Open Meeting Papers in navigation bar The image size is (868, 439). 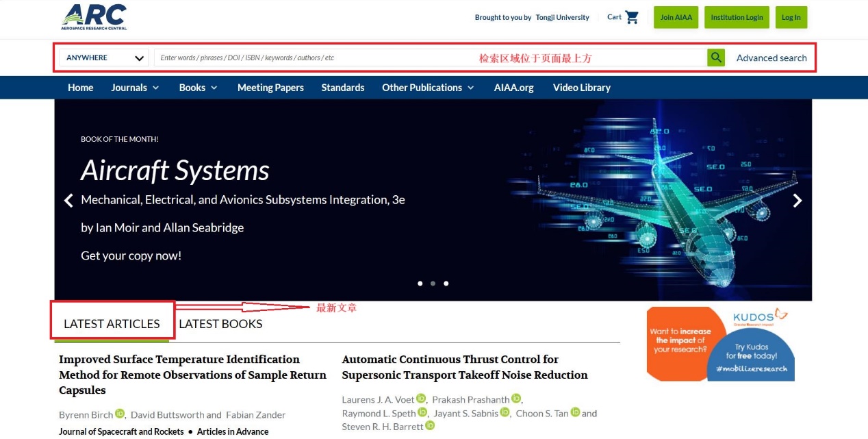tap(270, 88)
